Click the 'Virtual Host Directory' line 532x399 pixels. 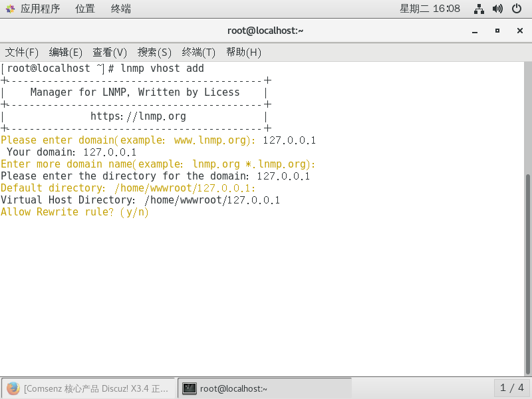click(x=140, y=200)
